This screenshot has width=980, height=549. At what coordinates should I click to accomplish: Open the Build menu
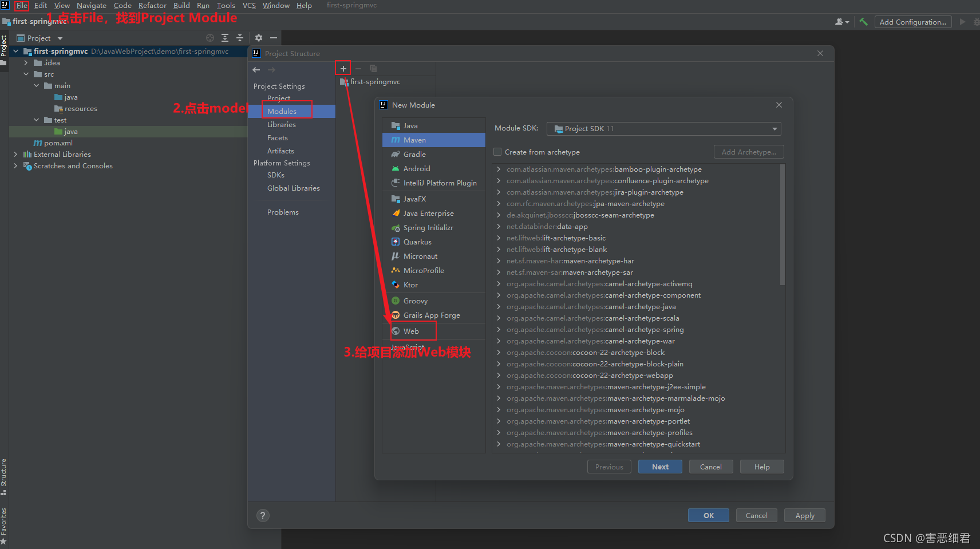pyautogui.click(x=181, y=6)
